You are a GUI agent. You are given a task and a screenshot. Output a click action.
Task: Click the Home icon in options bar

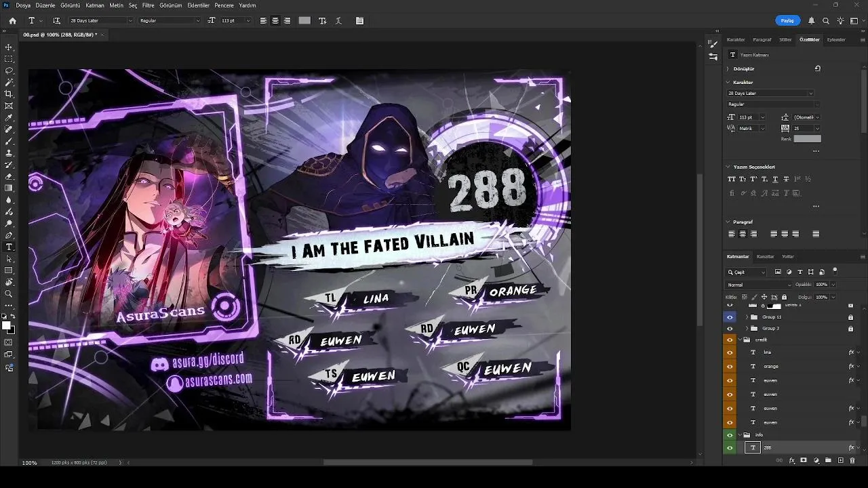click(12, 21)
